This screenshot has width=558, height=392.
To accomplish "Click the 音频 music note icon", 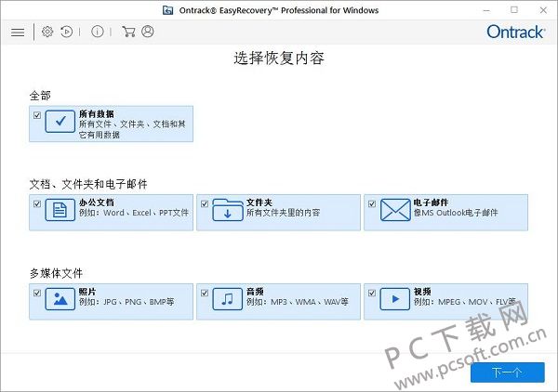I will tap(228, 299).
